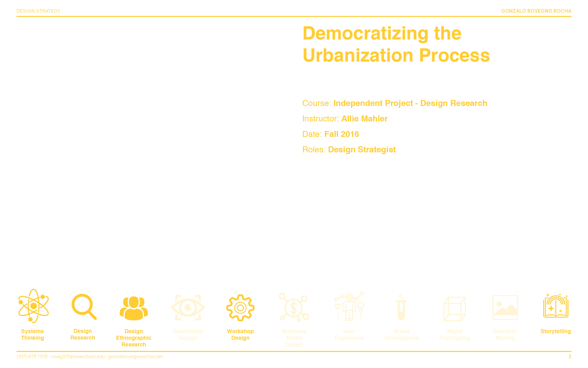Click the GONZALO ROVEGNO ROCHA header name
This screenshot has width=588, height=368.
[536, 11]
